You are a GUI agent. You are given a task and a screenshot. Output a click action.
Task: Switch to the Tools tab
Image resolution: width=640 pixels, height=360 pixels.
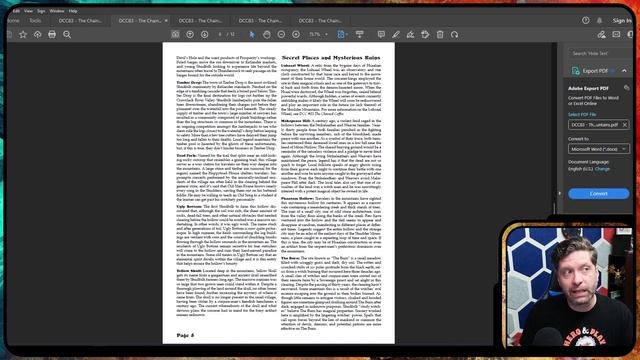click(35, 20)
